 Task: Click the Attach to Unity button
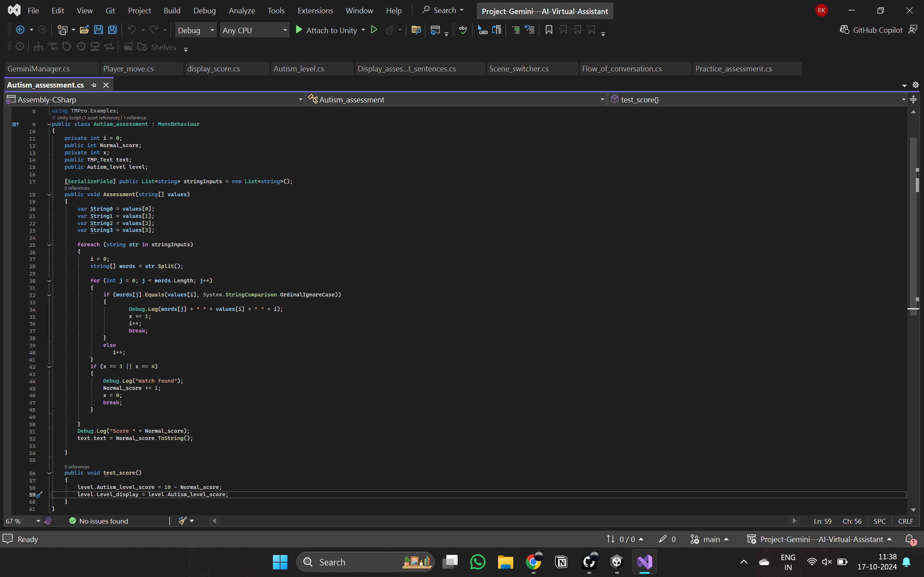point(326,30)
